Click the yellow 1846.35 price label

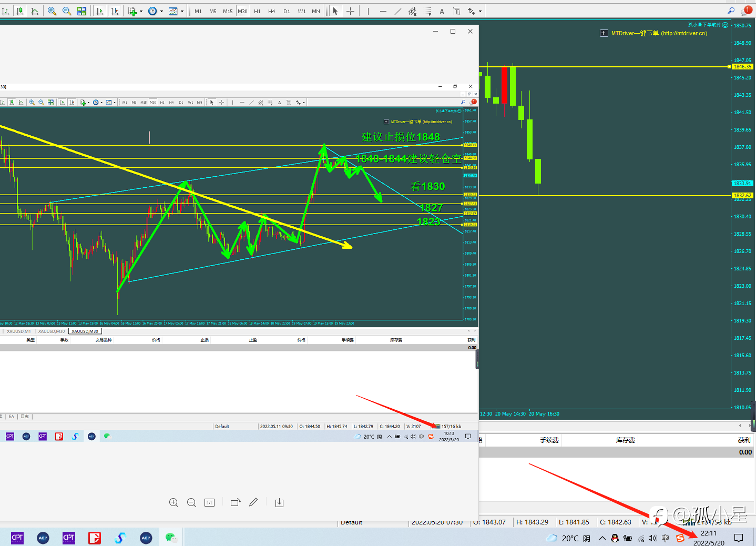[742, 67]
